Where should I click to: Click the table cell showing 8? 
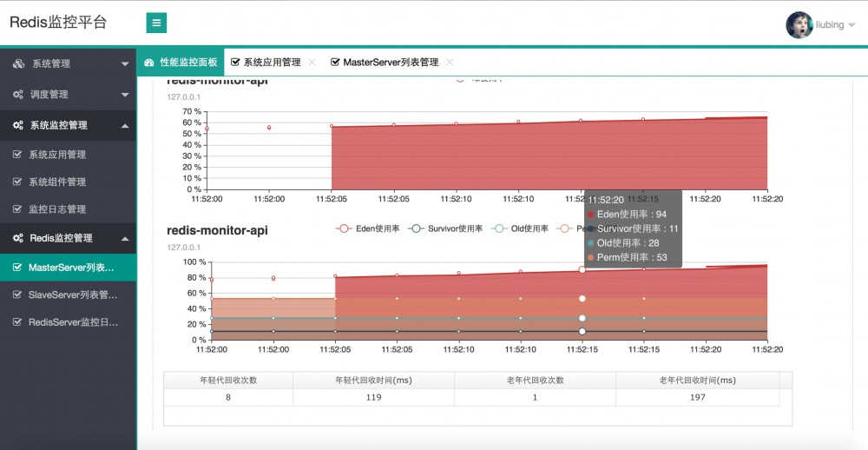point(228,397)
